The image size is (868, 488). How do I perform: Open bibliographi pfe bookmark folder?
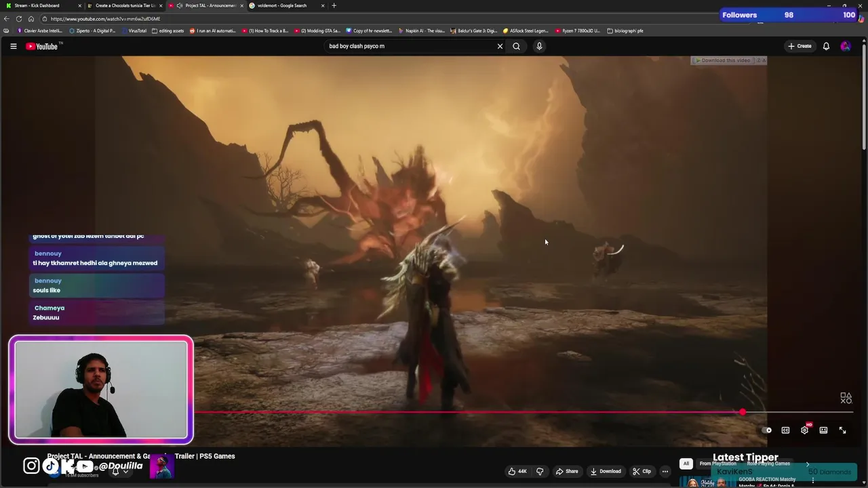(x=625, y=30)
